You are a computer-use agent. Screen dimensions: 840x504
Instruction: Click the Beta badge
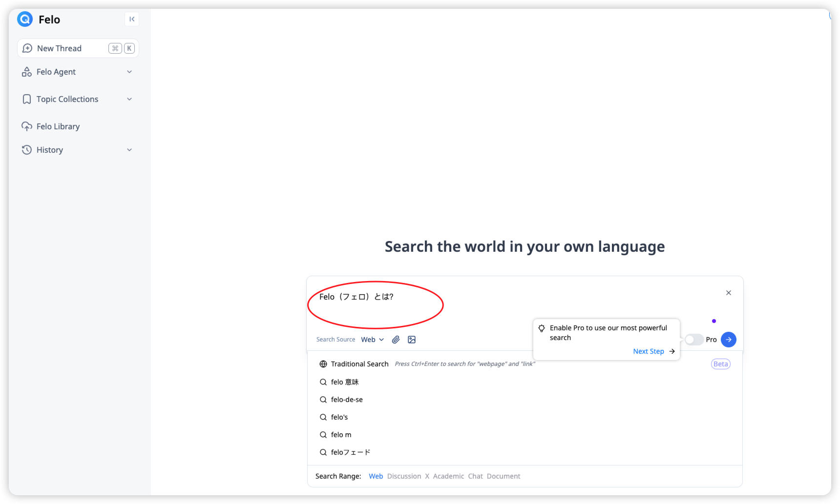[x=720, y=364]
